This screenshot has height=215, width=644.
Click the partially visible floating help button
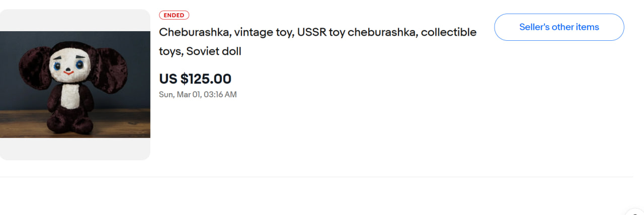[635, 211]
